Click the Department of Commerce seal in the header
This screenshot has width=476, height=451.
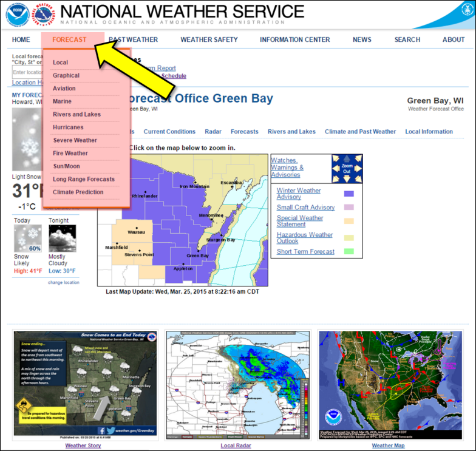pyautogui.click(x=467, y=8)
